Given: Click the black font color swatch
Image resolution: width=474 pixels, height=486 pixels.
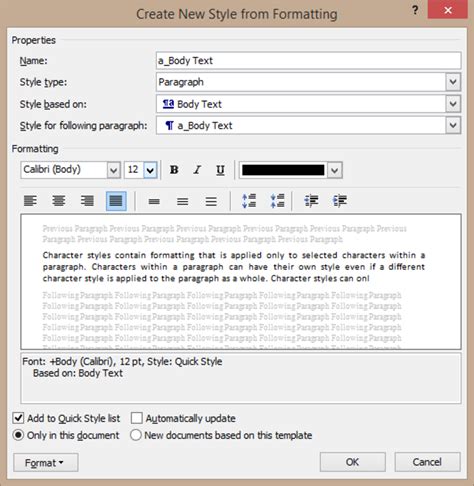Looking at the screenshot, I should pyautogui.click(x=283, y=170).
